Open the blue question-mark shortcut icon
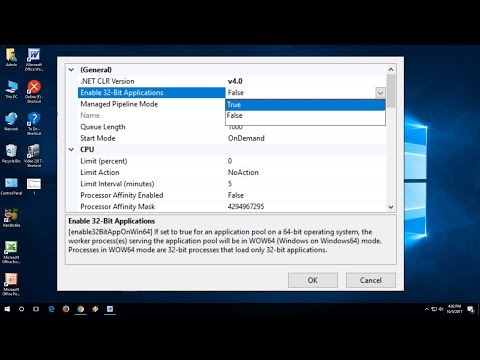 coord(34,124)
